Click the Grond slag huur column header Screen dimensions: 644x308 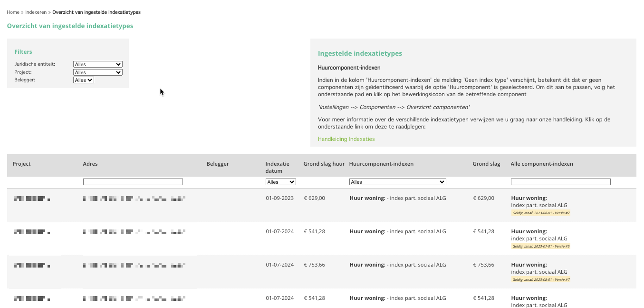[x=324, y=164]
